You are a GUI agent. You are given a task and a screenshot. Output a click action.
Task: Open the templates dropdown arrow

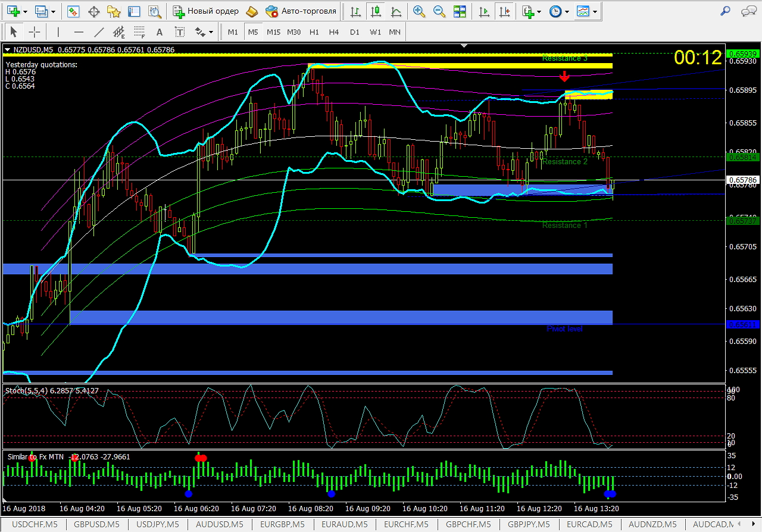[x=595, y=11]
